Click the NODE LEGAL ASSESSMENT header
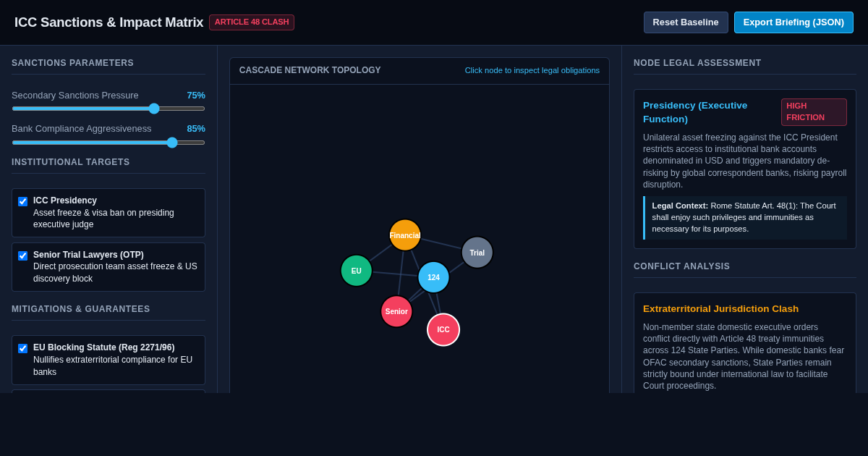This screenshot has height=456, width=868. click(x=697, y=63)
